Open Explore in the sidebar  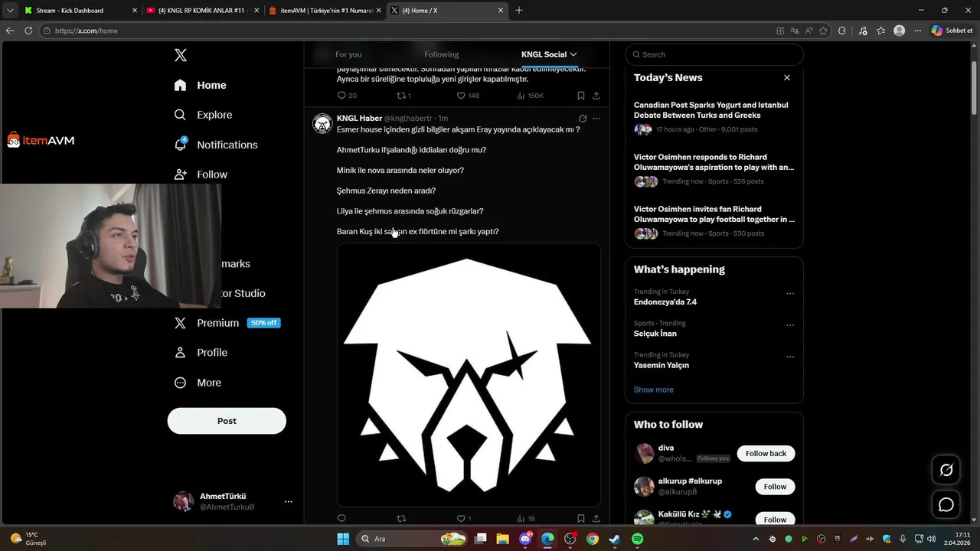[x=203, y=115]
